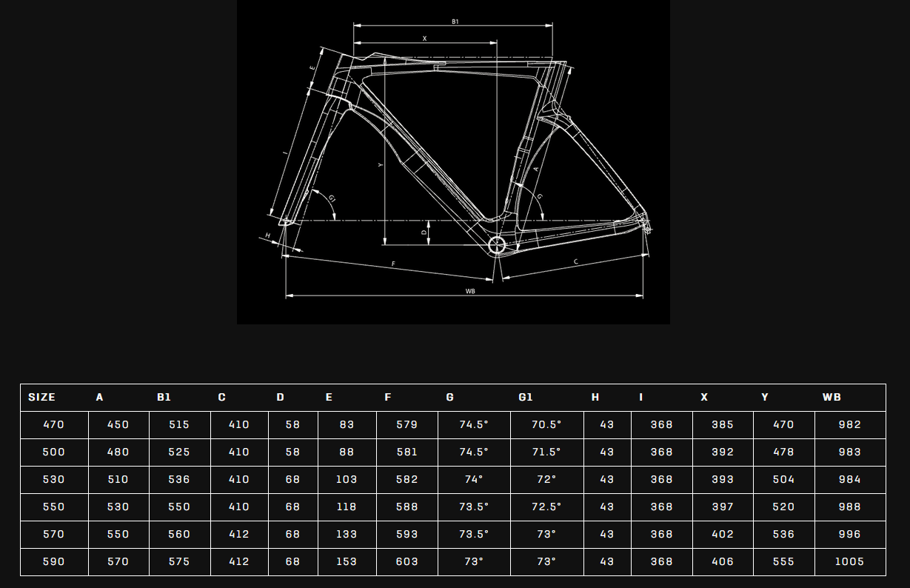Image resolution: width=910 pixels, height=588 pixels.
Task: Click the WB column header in the table
Action: pos(832,398)
